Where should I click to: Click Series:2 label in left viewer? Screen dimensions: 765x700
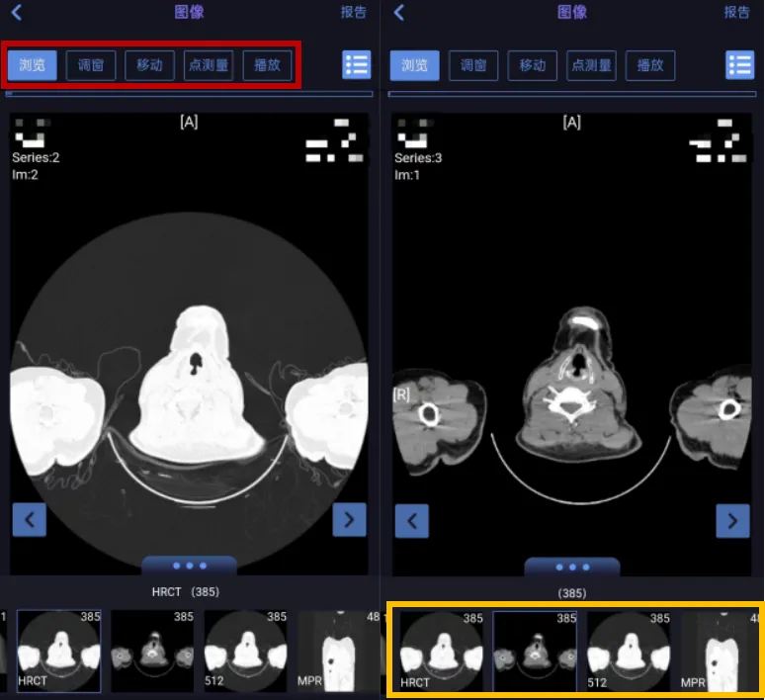36,157
